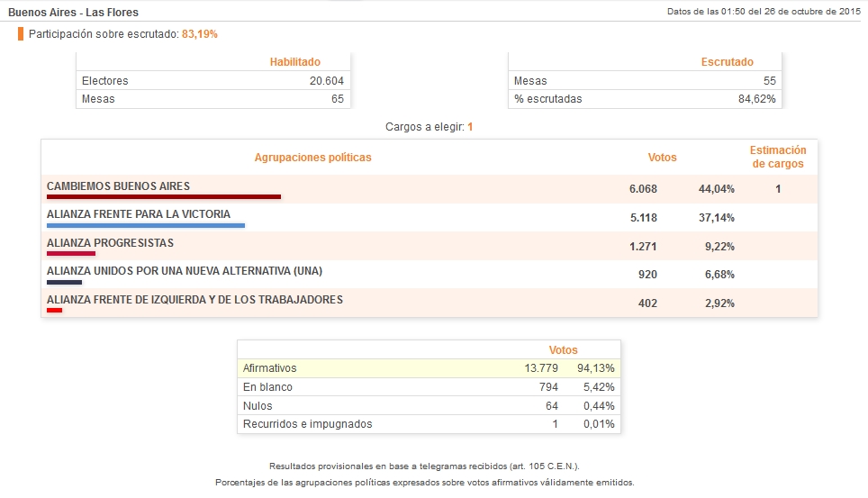Click Frente de Izquierda vote count 402
This screenshot has height=498, width=868.
[647, 303]
